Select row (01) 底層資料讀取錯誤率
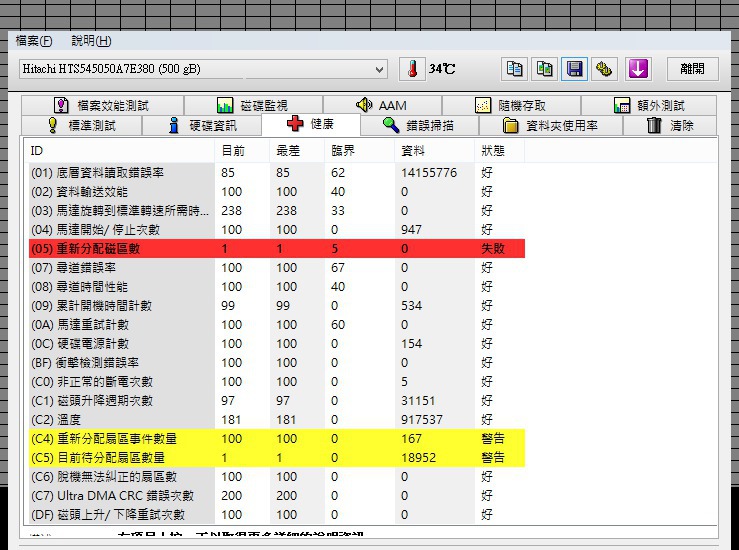The width and height of the screenshot is (739, 550). (x=277, y=173)
